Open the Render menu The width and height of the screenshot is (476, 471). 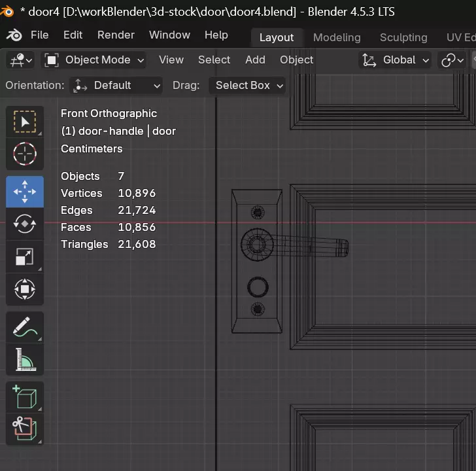pyautogui.click(x=116, y=35)
